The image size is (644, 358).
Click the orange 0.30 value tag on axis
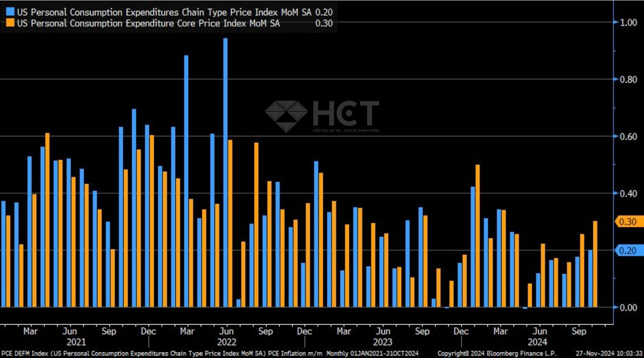pos(629,222)
